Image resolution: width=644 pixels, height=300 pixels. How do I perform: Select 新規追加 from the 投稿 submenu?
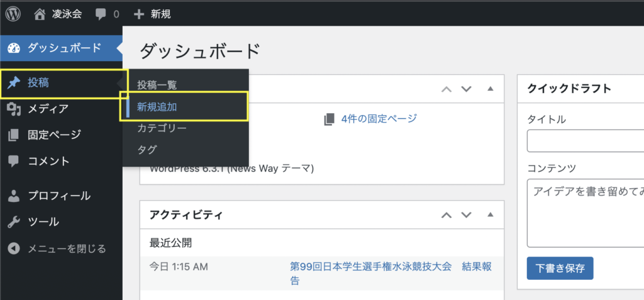pyautogui.click(x=157, y=106)
